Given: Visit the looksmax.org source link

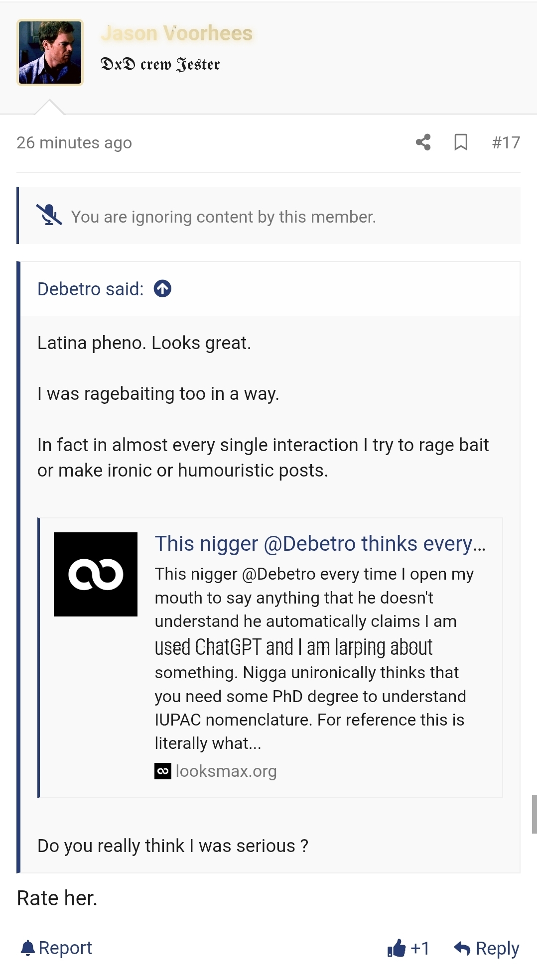Looking at the screenshot, I should click(226, 771).
